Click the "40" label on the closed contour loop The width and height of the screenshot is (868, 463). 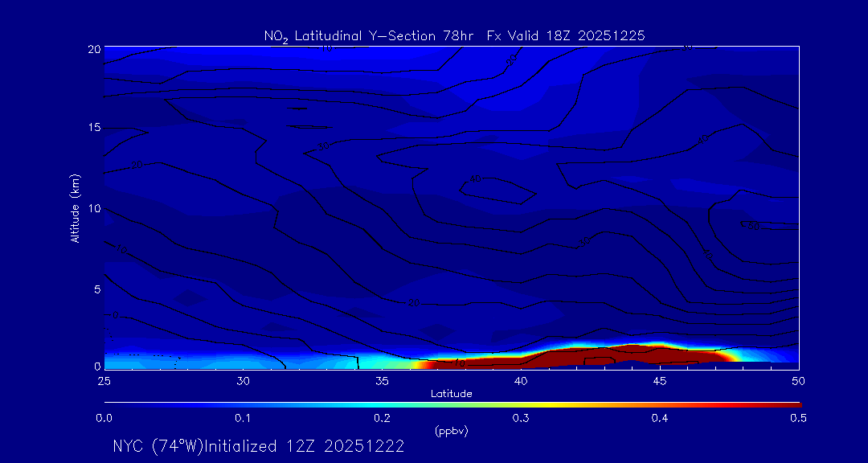(474, 179)
